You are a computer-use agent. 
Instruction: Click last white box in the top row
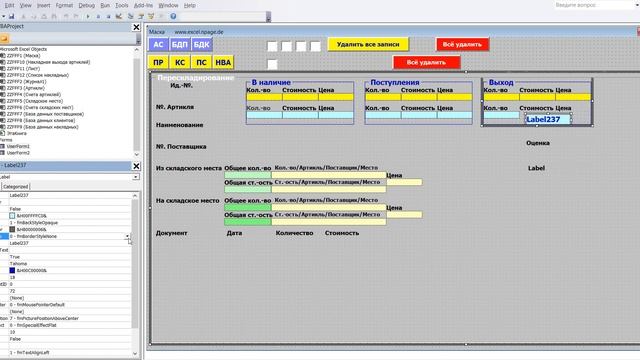(x=315, y=46)
